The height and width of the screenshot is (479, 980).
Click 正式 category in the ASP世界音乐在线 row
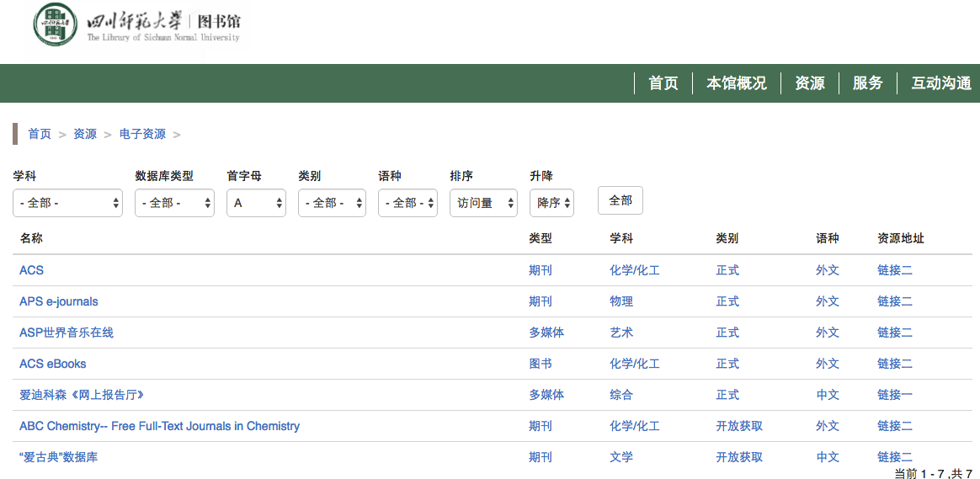pos(727,333)
